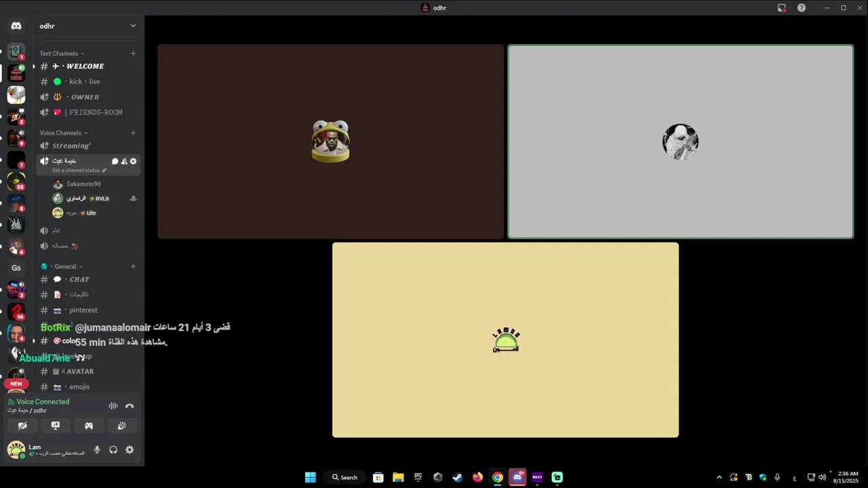868x488 pixels.
Task: Open server icon with 14 notifications
Action: coord(16,312)
